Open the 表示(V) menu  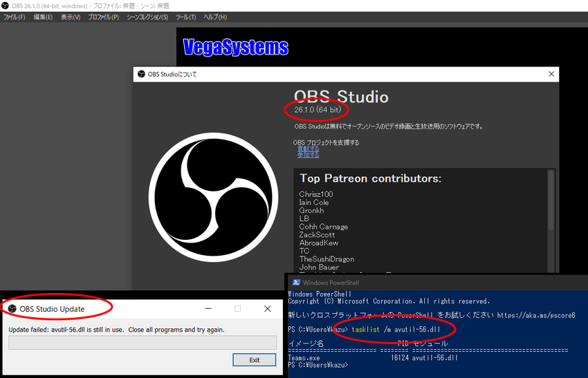pyautogui.click(x=71, y=17)
